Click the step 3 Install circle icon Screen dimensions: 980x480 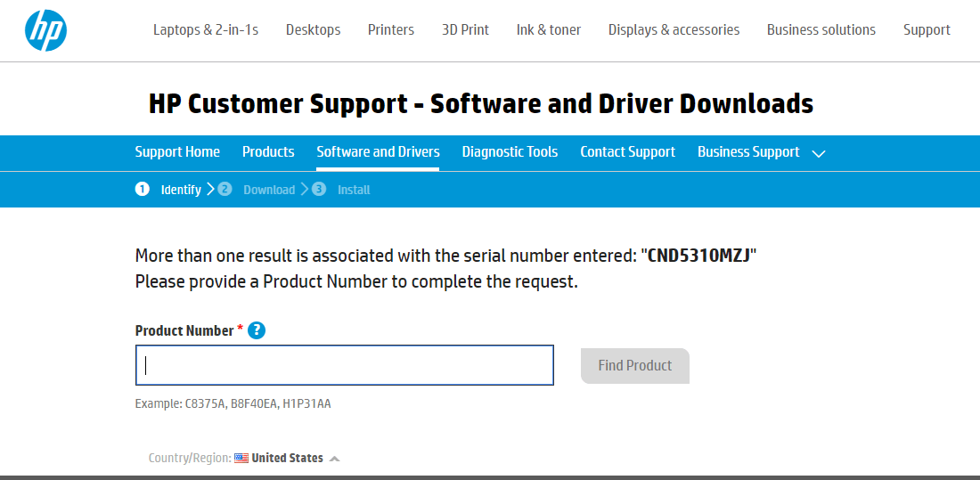319,189
